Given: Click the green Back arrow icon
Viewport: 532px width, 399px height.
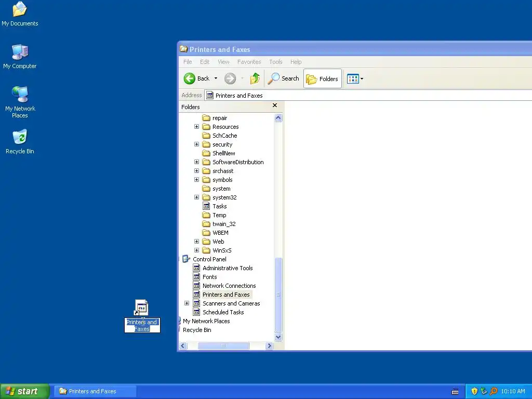Looking at the screenshot, I should coord(189,79).
